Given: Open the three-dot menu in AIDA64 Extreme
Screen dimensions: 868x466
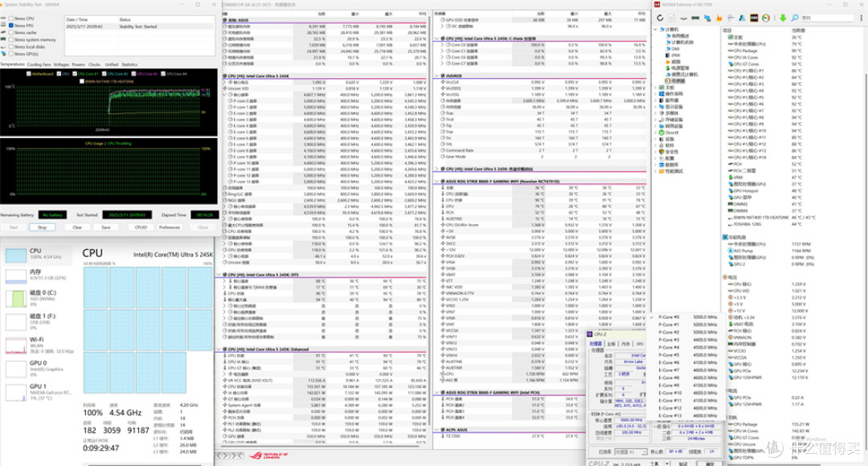Looking at the screenshot, I should point(862,18).
